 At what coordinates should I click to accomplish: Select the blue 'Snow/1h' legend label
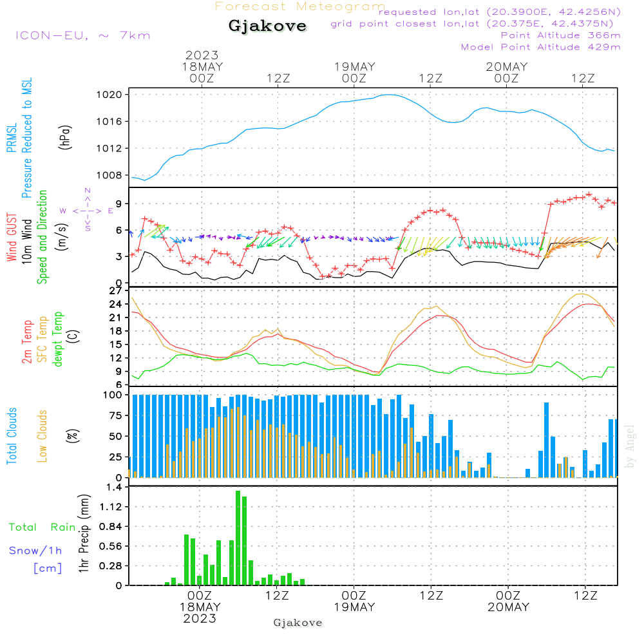(x=35, y=551)
